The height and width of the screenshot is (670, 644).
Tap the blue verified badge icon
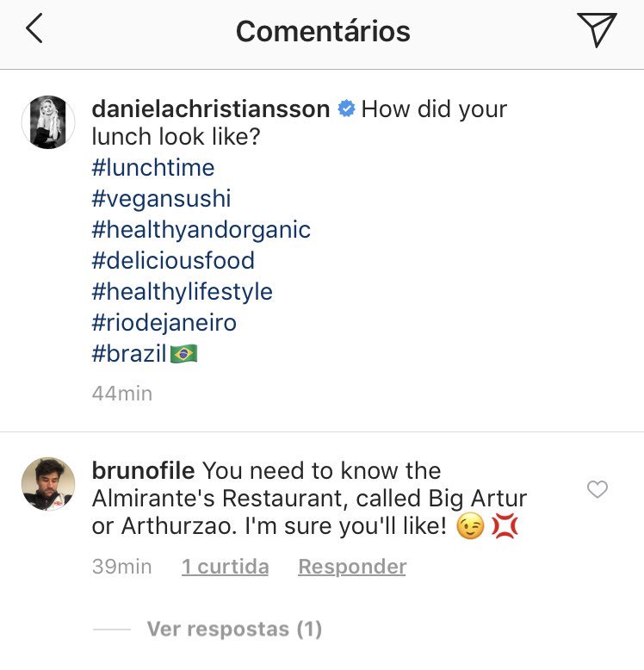tap(346, 109)
